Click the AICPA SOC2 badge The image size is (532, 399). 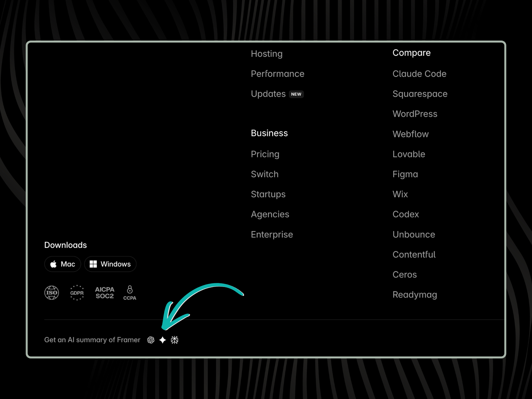(104, 293)
